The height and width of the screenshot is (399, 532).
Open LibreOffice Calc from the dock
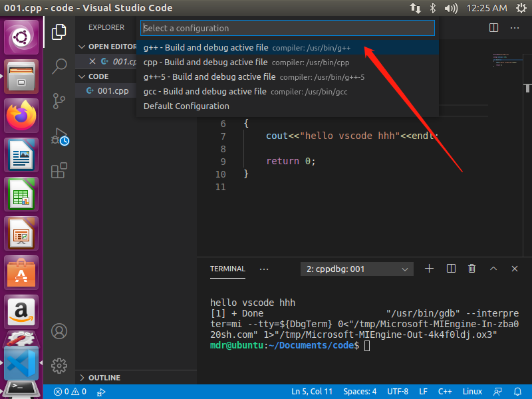coord(21,194)
